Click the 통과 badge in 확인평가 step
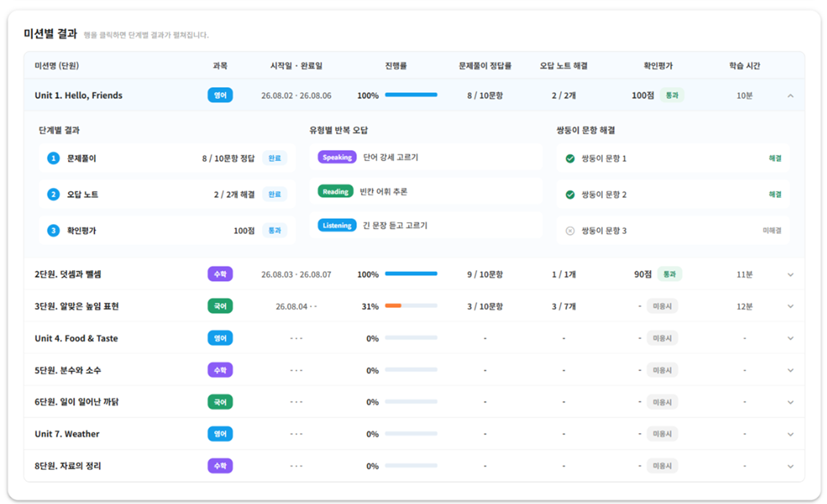The height and width of the screenshot is (504, 827). click(x=274, y=230)
